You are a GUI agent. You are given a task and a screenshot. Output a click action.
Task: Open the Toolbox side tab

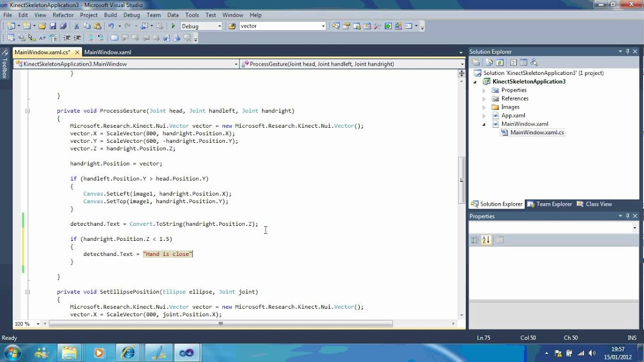[x=5, y=64]
